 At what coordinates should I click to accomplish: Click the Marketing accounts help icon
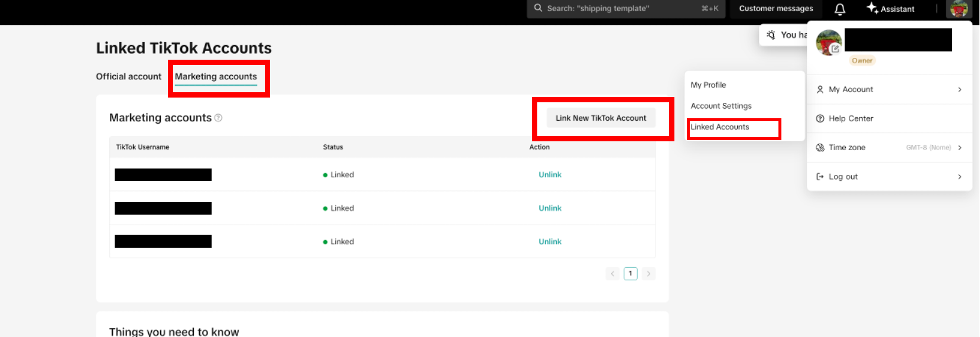[x=218, y=118]
